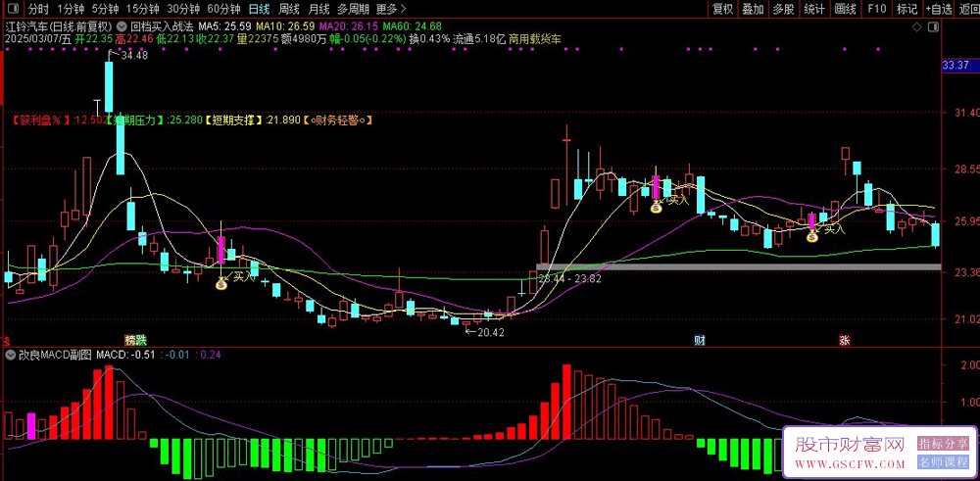Open the 画线 drawing tool
This screenshot has height=481, width=980.
(845, 9)
